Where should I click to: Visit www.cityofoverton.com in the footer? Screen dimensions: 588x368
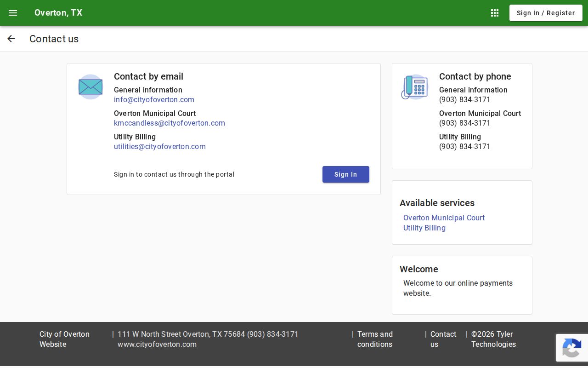(157, 344)
